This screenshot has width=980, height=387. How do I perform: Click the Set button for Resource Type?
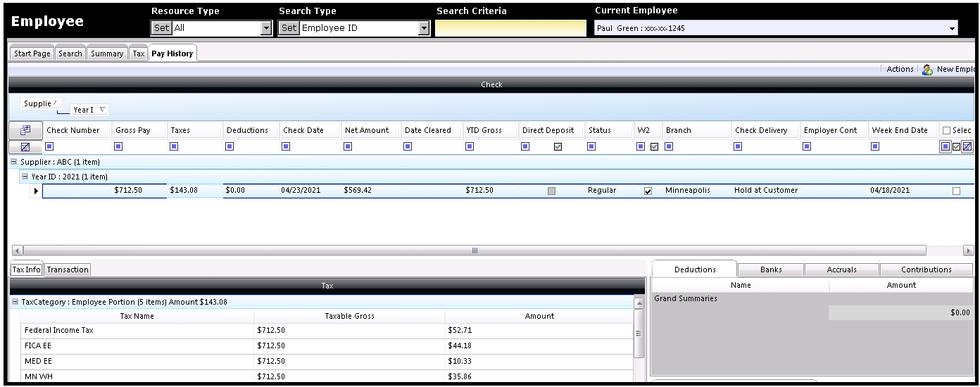tap(161, 28)
